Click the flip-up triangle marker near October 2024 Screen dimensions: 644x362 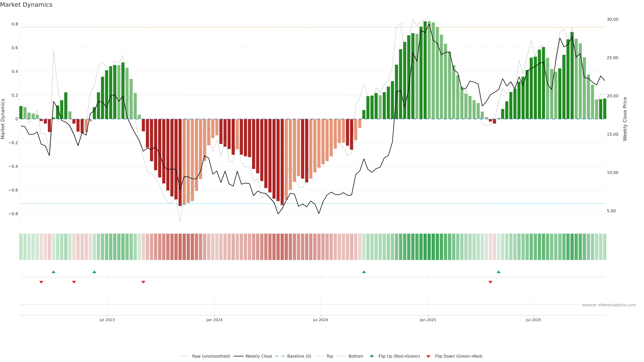point(364,272)
